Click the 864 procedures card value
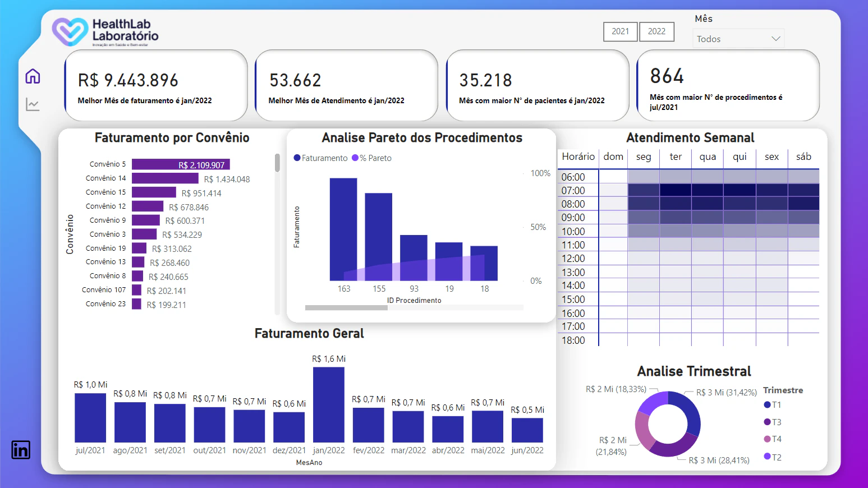 pyautogui.click(x=667, y=76)
